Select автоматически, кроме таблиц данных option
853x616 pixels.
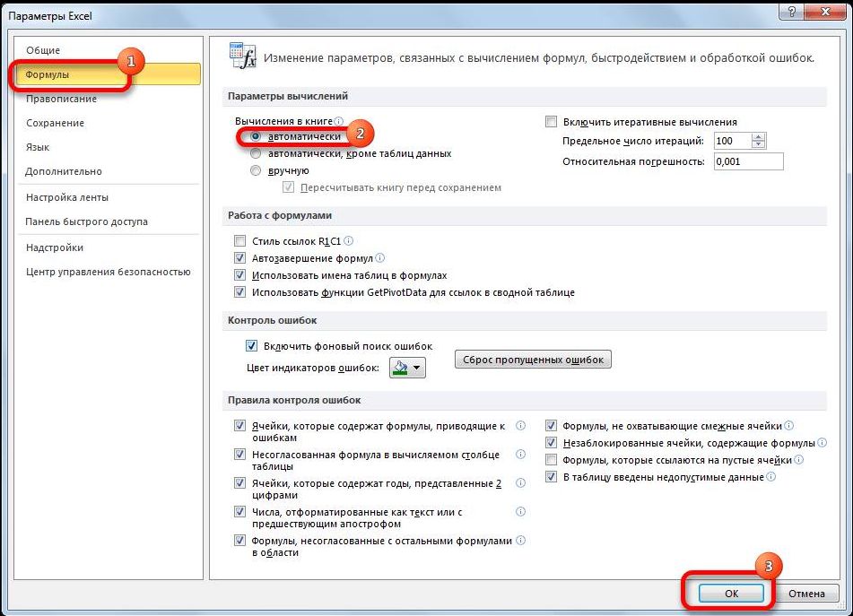[256, 153]
